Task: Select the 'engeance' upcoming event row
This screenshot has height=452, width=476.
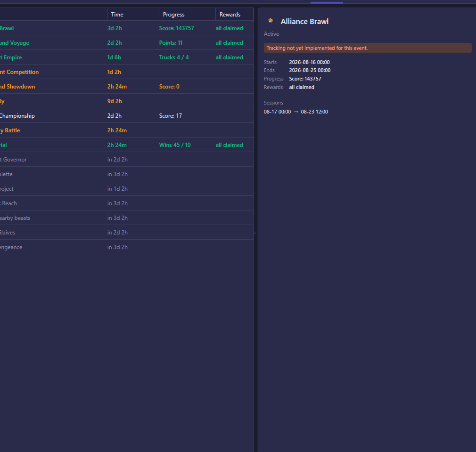Action: coord(127,247)
